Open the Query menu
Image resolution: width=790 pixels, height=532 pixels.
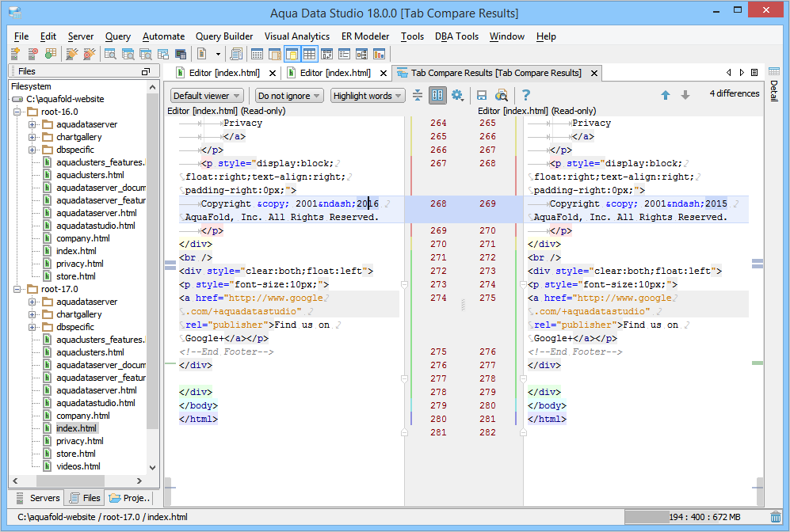pyautogui.click(x=118, y=36)
